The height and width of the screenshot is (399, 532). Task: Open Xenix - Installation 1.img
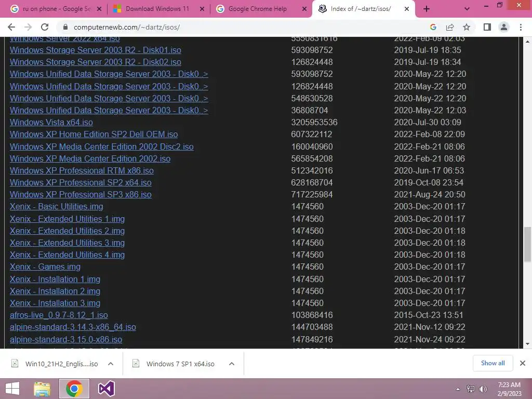coord(55,279)
